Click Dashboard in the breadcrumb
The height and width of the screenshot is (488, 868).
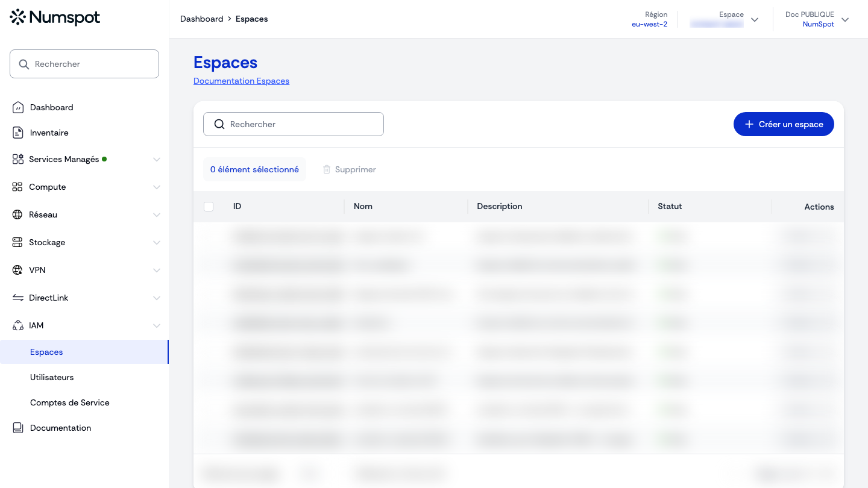(202, 19)
